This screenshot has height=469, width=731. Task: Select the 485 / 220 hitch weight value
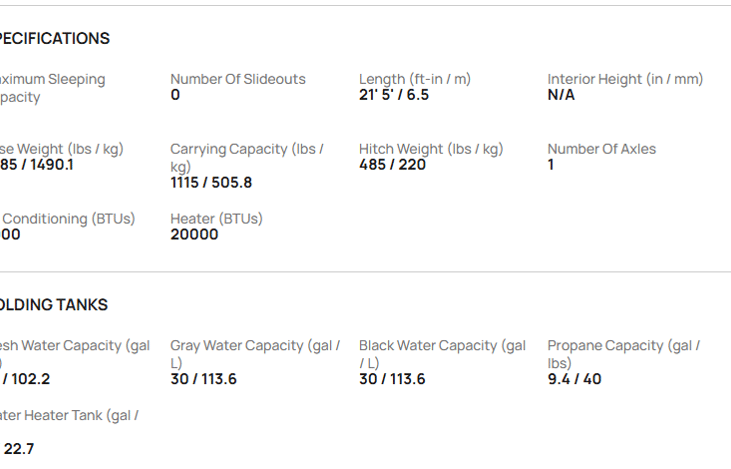[392, 165]
